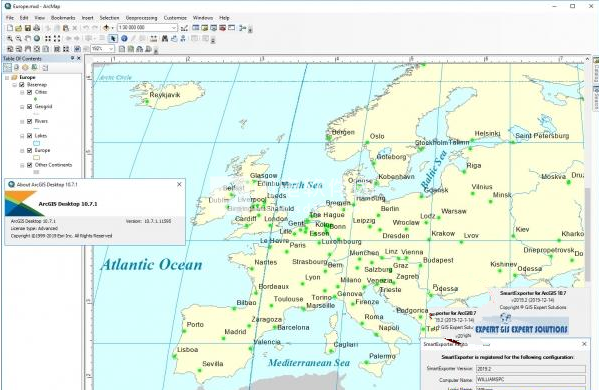
Task: Activate the Identify tool (blue i)
Action: (x=124, y=39)
